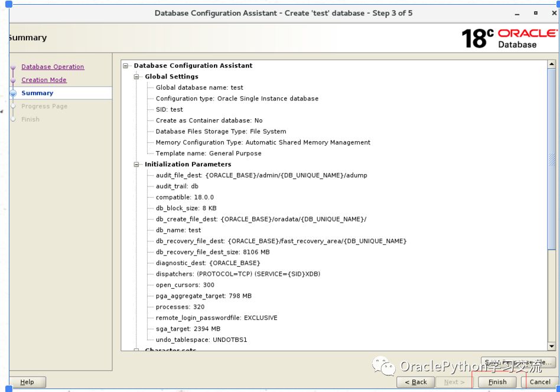This screenshot has height=392, width=560.
Task: Select 'Configuration type: Oracle Single Instance database' row
Action: tap(237, 99)
